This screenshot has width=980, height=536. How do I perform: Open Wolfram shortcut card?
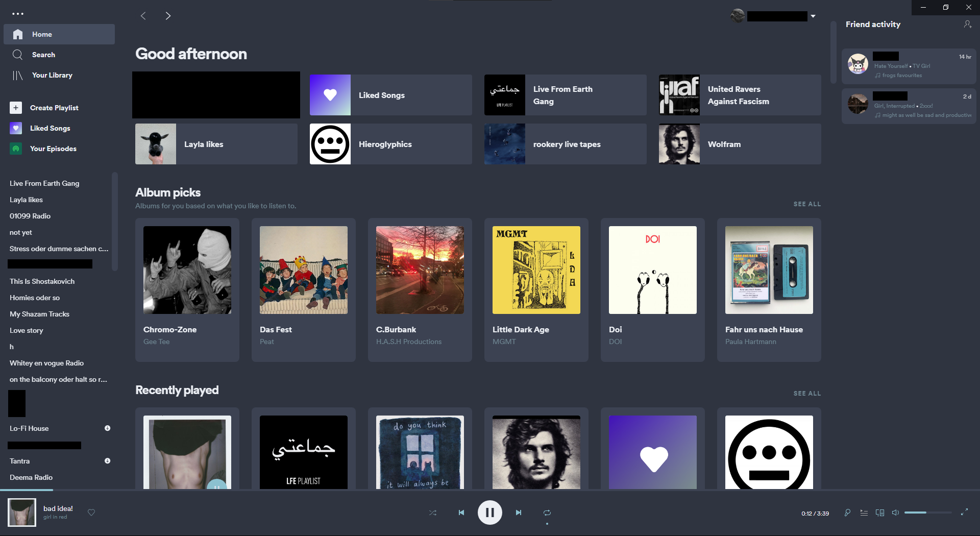point(740,144)
